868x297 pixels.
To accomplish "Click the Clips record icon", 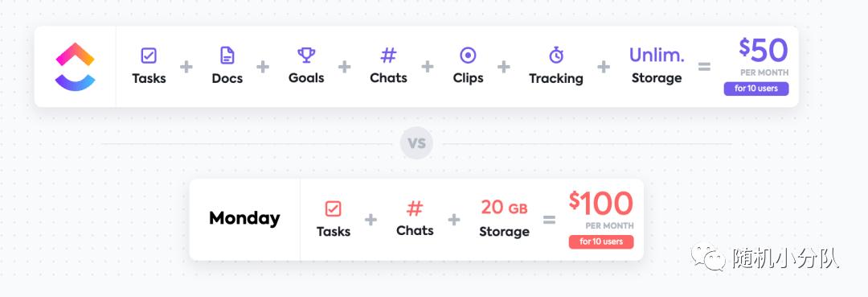I will click(469, 56).
